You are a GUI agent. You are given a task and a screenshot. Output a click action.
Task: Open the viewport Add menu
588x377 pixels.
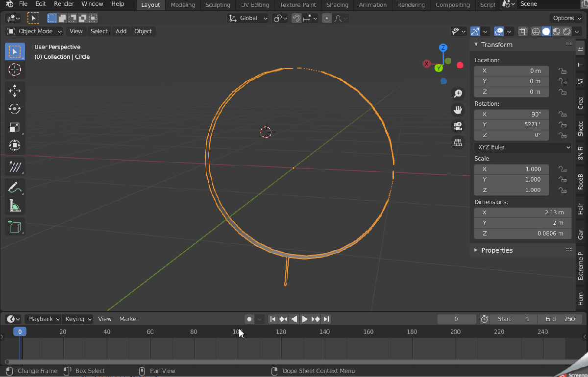point(121,31)
